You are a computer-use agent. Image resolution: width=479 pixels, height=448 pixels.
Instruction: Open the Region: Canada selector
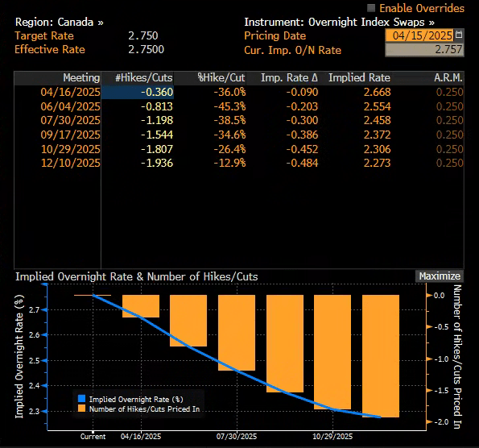point(60,23)
